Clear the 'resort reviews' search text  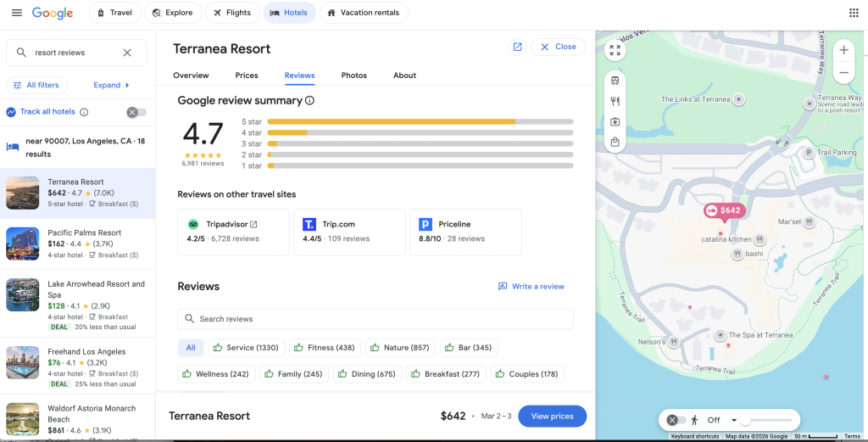[127, 53]
